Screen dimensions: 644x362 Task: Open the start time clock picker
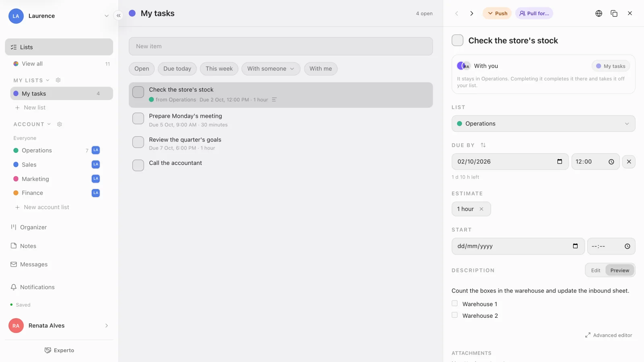tap(627, 246)
